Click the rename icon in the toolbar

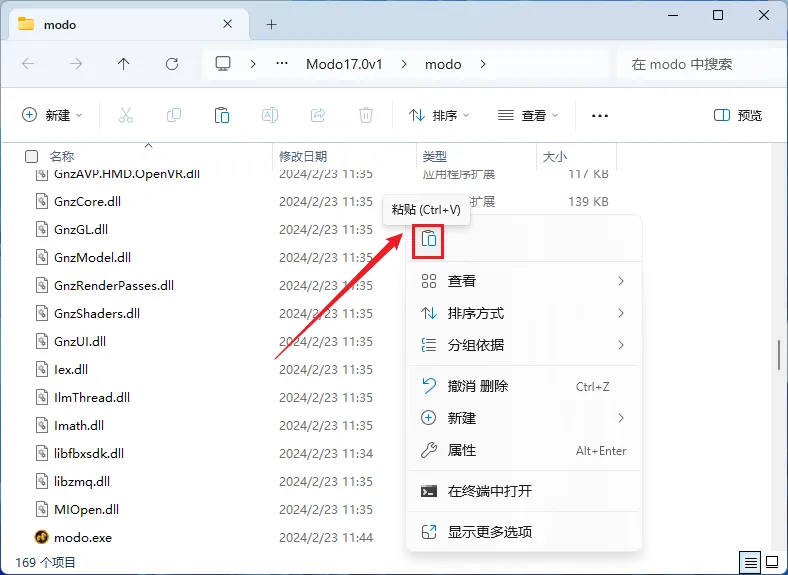270,116
